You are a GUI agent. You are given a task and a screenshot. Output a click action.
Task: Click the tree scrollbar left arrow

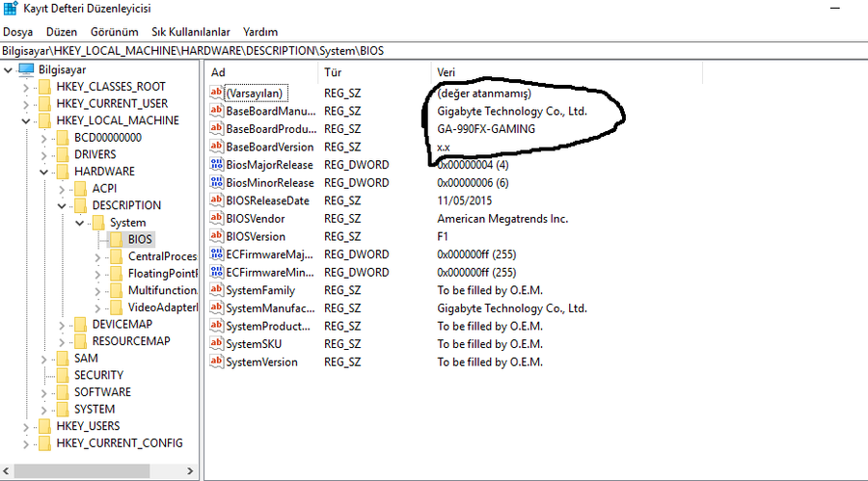tap(6, 471)
